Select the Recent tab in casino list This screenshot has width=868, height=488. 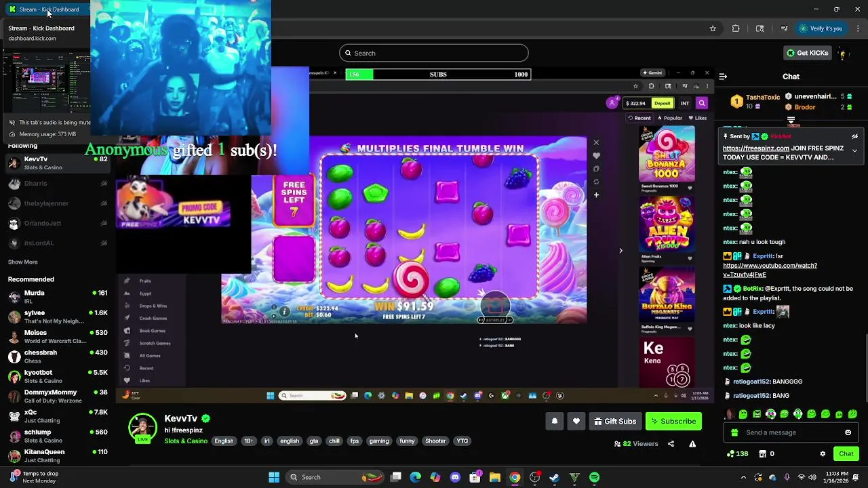coord(639,118)
